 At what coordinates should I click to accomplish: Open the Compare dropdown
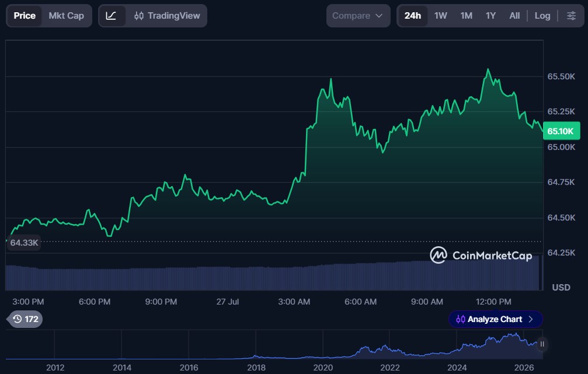358,16
